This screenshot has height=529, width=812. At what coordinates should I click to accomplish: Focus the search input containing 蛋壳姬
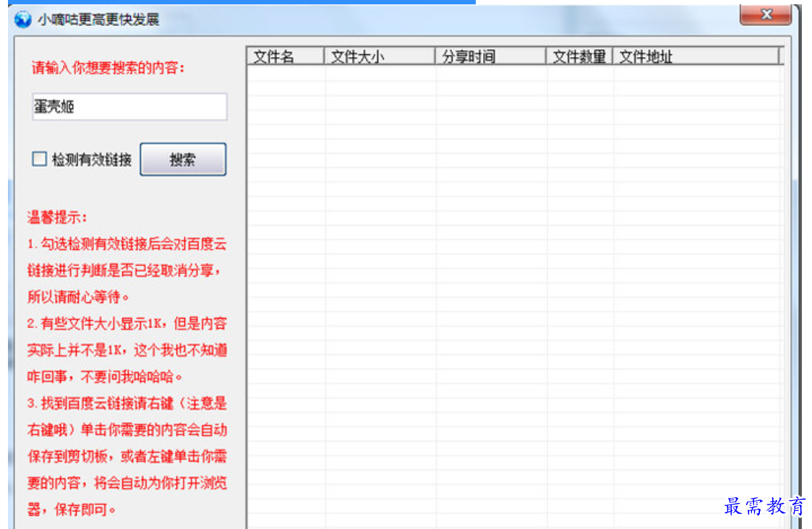tap(129, 107)
